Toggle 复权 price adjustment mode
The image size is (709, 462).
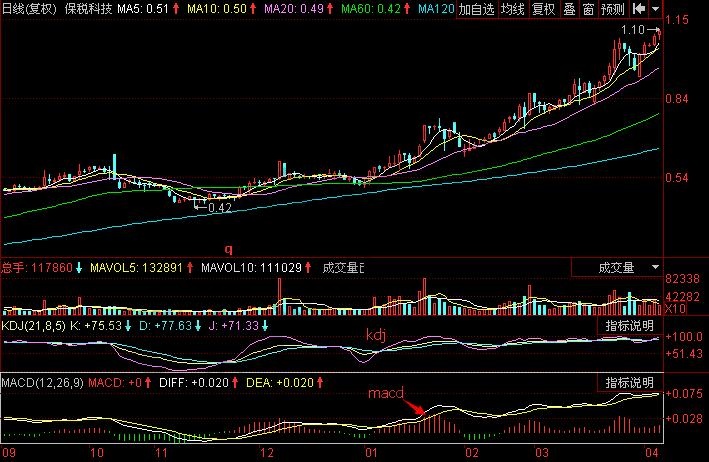click(x=543, y=9)
